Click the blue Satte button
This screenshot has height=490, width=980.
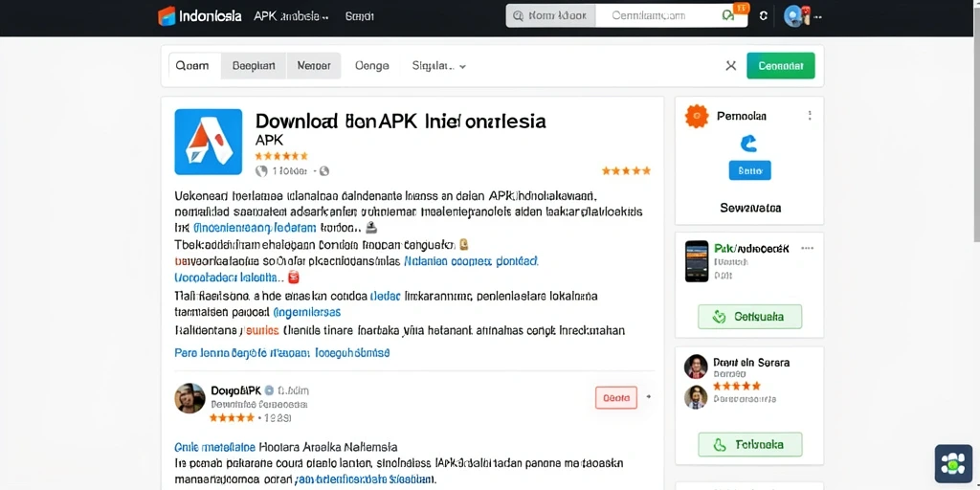coord(750,170)
